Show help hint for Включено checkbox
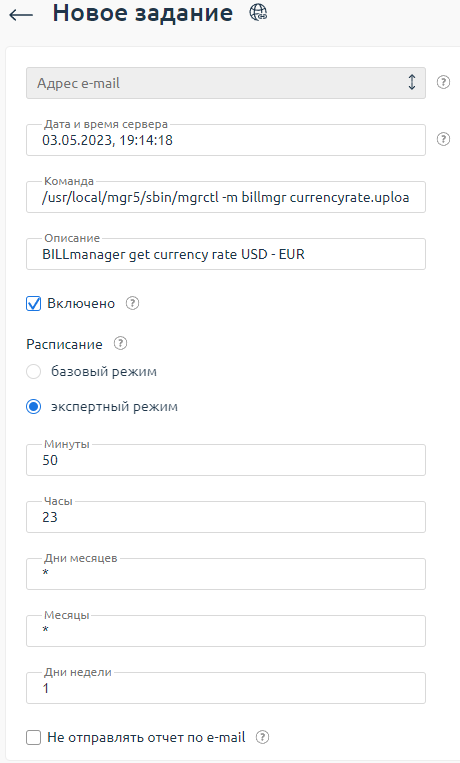 click(x=132, y=303)
